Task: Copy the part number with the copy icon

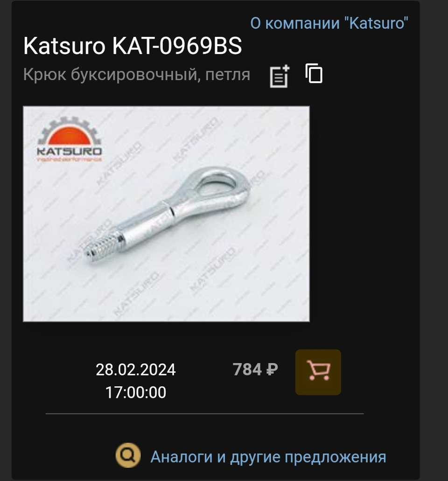Action: pyautogui.click(x=314, y=73)
